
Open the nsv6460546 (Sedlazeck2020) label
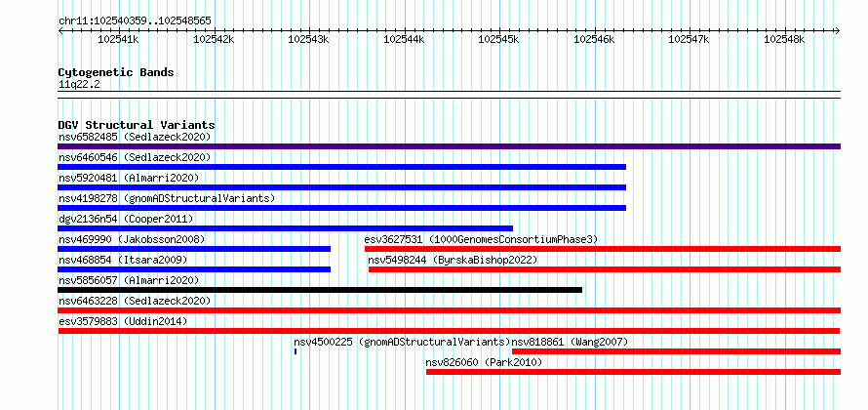point(135,157)
